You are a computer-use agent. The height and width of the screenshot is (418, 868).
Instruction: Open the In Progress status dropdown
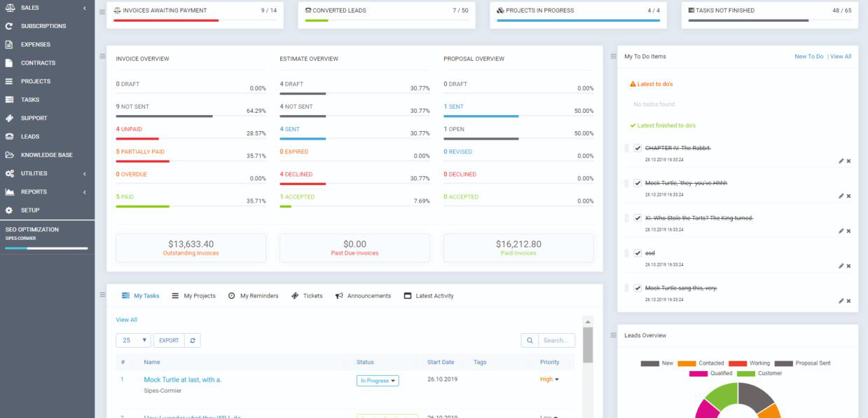[378, 381]
